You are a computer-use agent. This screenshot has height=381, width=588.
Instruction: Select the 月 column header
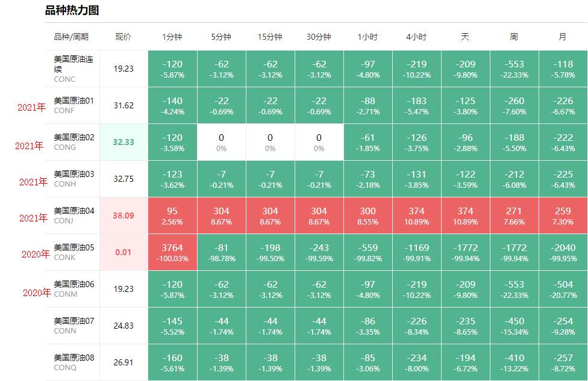tap(563, 37)
